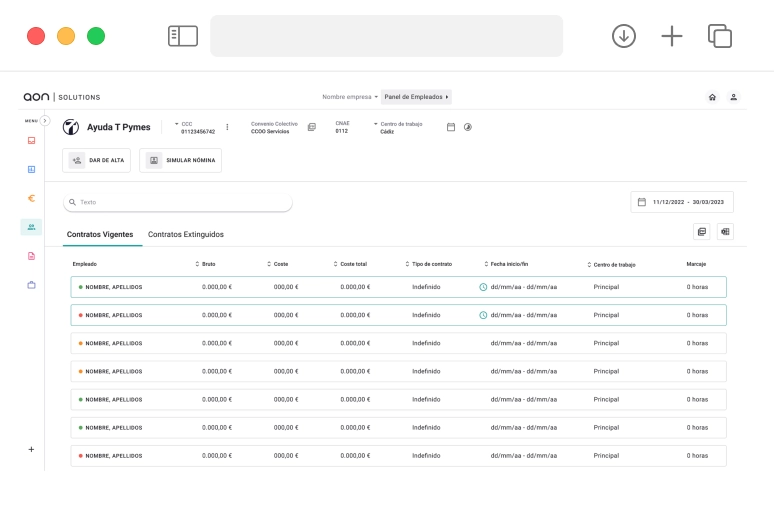Click the SIMULAR NÓMINA button
The height and width of the screenshot is (528, 775).
point(181,160)
